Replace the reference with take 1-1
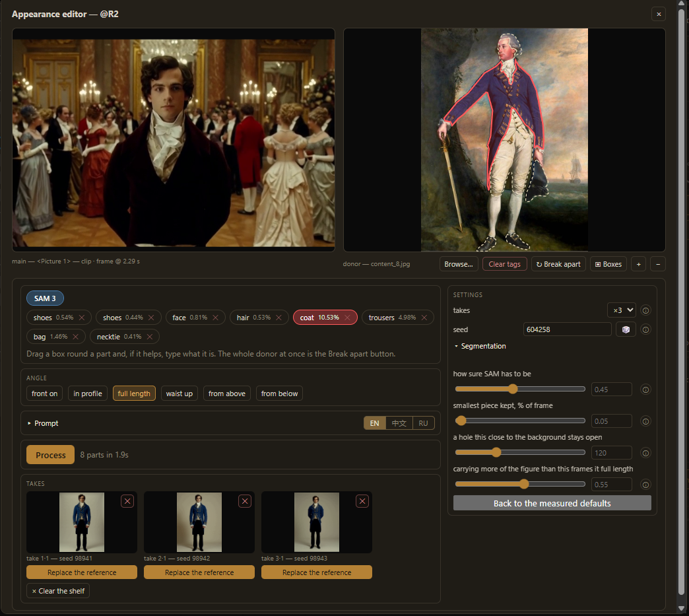Viewport: 689px width, 616px height. [82, 572]
